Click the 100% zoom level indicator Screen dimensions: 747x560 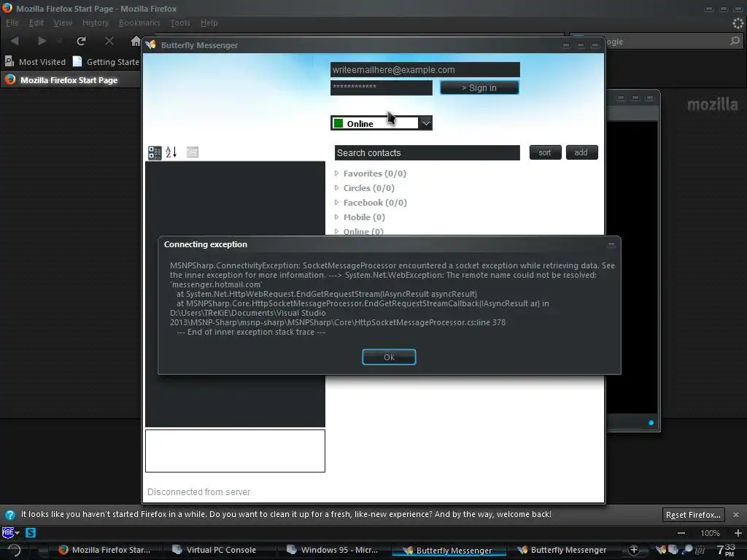[x=710, y=533]
